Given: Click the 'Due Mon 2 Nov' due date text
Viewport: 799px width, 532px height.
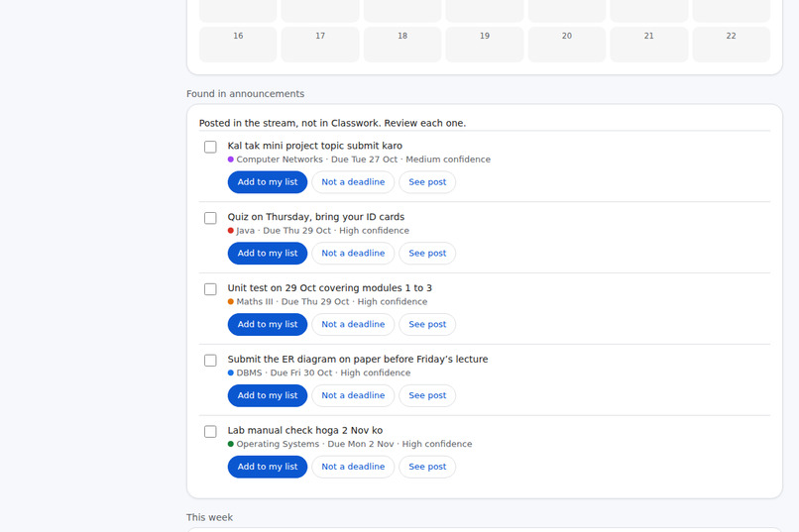Looking at the screenshot, I should coord(361,444).
